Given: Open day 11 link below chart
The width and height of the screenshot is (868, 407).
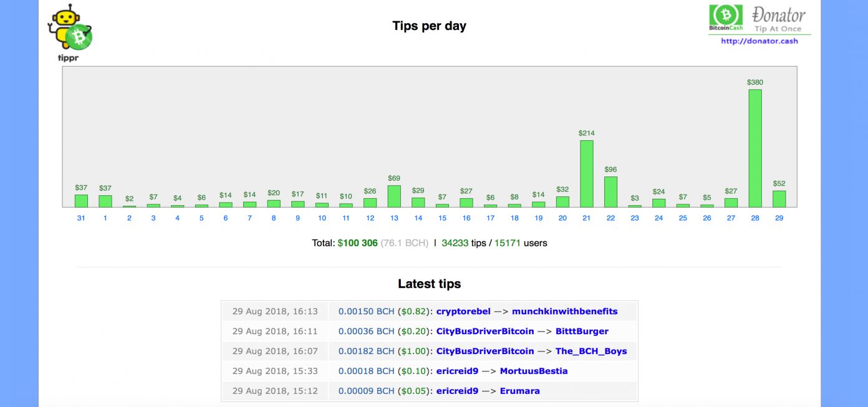Looking at the screenshot, I should click(x=346, y=218).
